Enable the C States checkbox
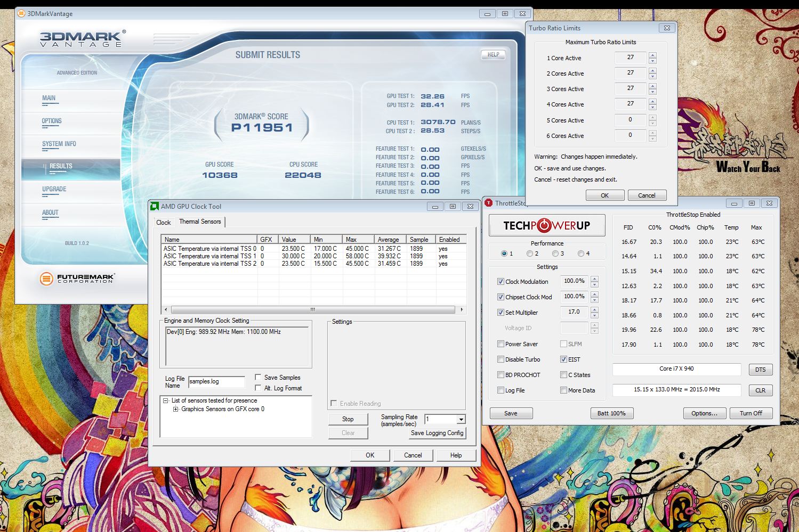Screen dimensions: 799x532 tap(563, 374)
